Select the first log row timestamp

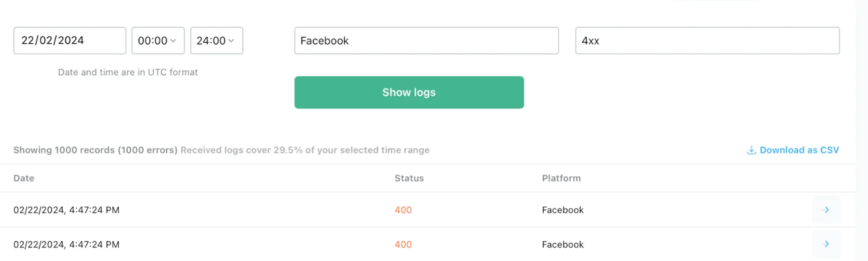[x=66, y=210]
